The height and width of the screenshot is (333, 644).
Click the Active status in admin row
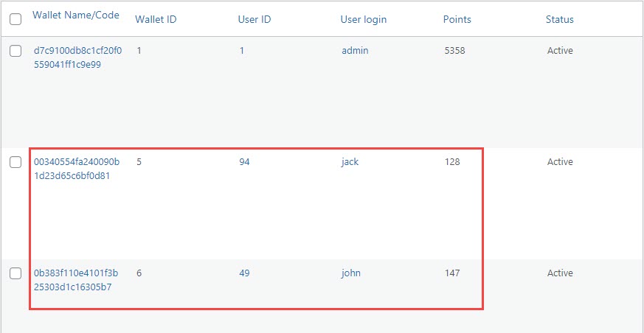(x=560, y=51)
